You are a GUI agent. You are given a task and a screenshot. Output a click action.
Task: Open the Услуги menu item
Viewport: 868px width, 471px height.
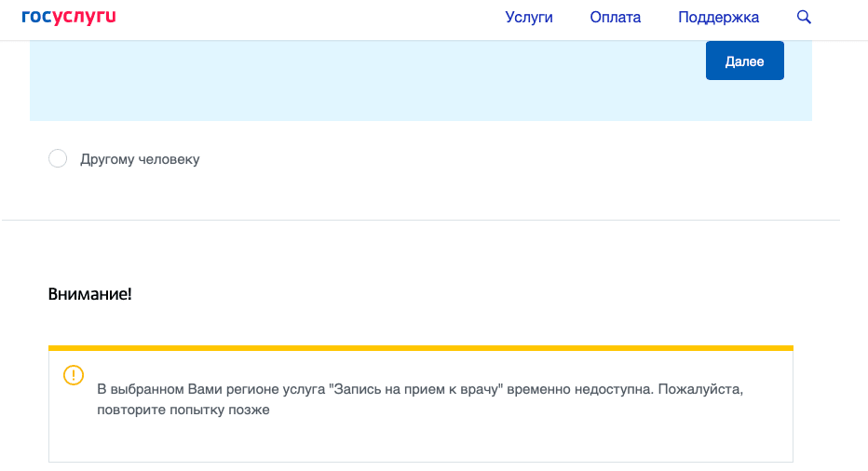(529, 17)
